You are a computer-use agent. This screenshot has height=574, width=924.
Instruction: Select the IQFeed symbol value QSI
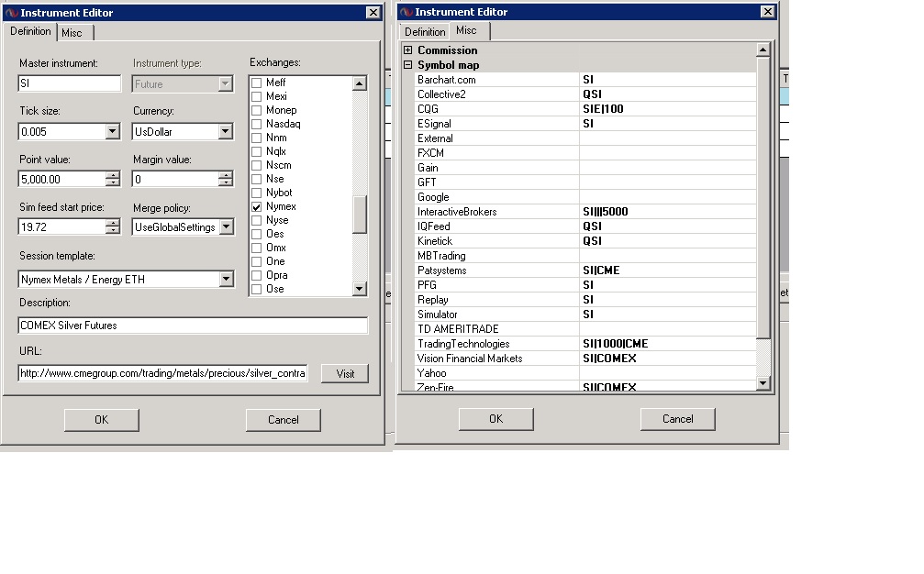668,226
